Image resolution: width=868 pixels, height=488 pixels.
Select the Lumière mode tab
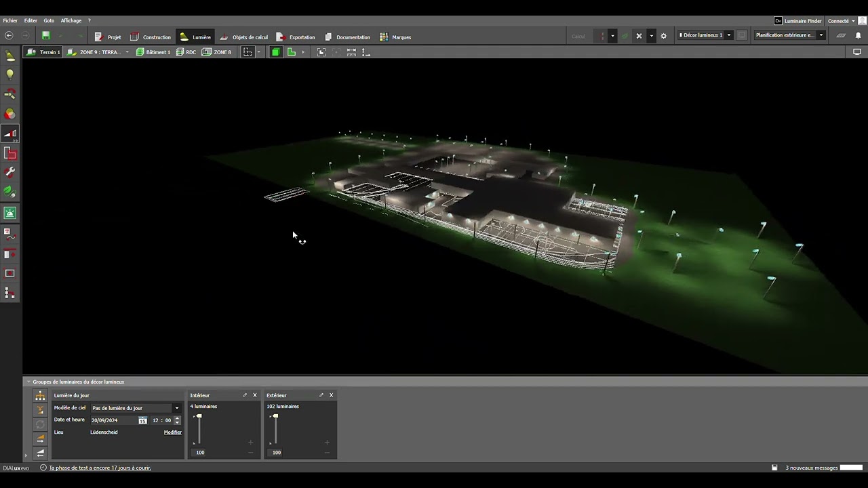click(x=195, y=37)
